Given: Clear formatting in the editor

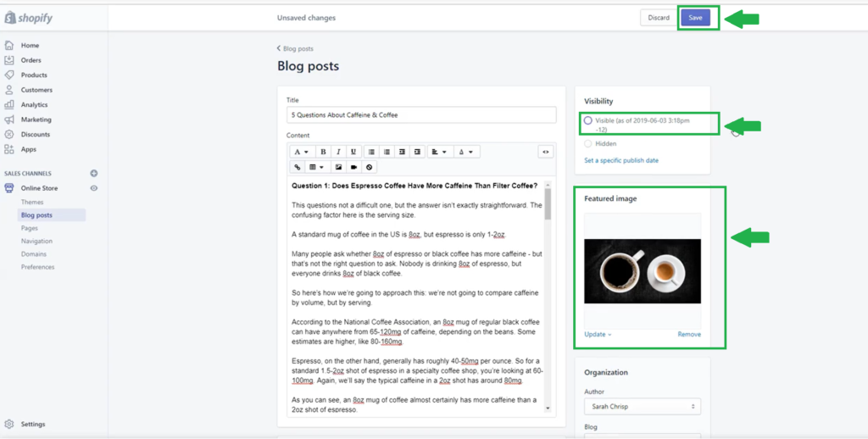Looking at the screenshot, I should pos(370,167).
